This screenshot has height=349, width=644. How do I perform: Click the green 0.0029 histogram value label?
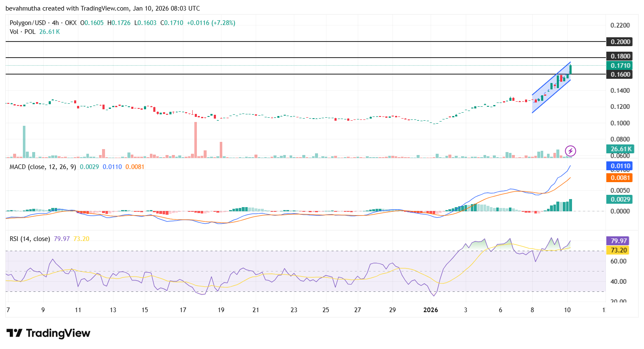click(x=619, y=199)
